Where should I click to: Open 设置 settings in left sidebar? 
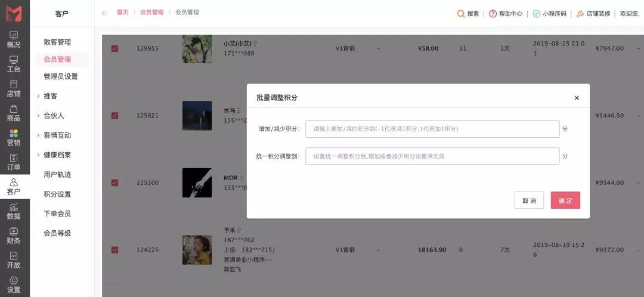click(x=14, y=285)
